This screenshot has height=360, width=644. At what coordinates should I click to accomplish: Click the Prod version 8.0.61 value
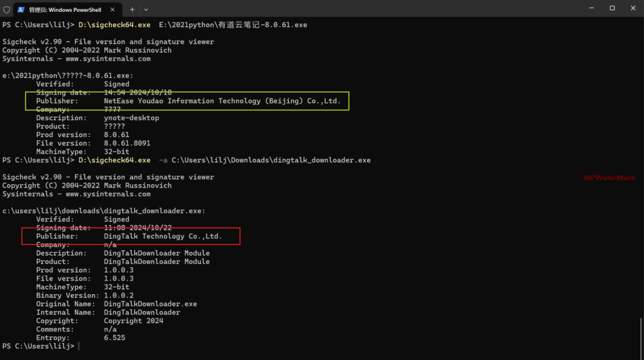click(x=116, y=134)
